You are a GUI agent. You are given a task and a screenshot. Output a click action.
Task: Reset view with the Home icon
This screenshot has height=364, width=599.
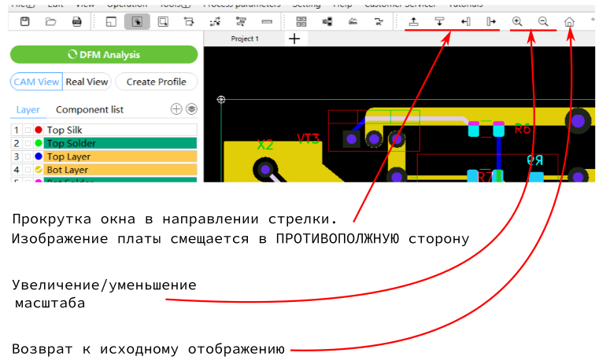click(570, 22)
